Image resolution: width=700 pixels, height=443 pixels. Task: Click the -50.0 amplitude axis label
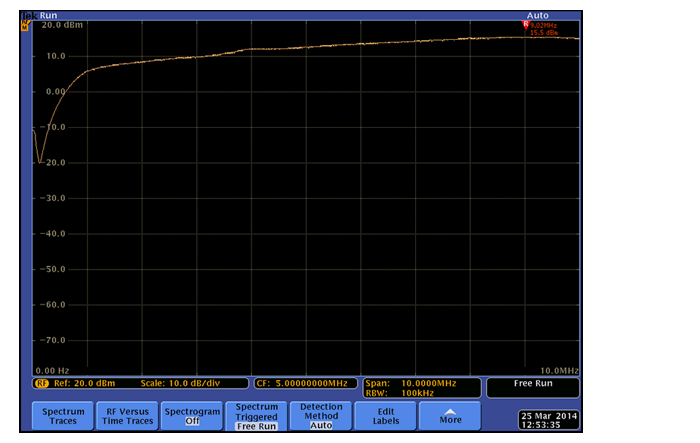pyautogui.click(x=53, y=269)
